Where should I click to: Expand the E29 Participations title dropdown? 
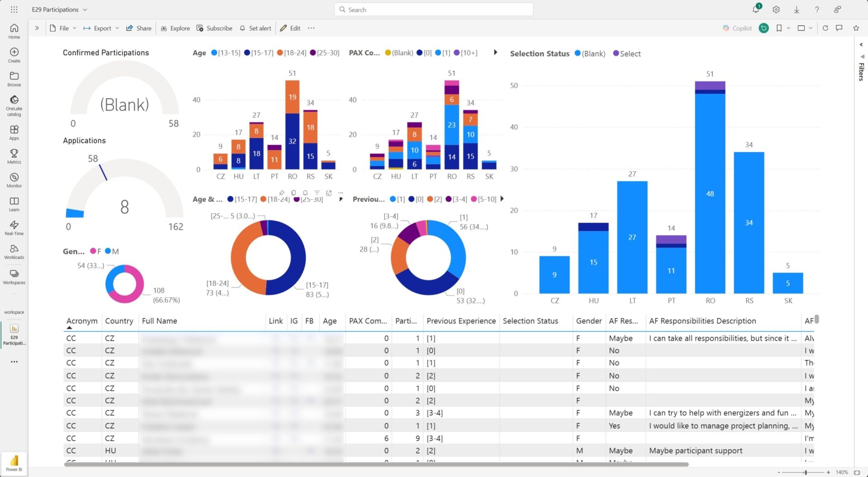pyautogui.click(x=59, y=9)
